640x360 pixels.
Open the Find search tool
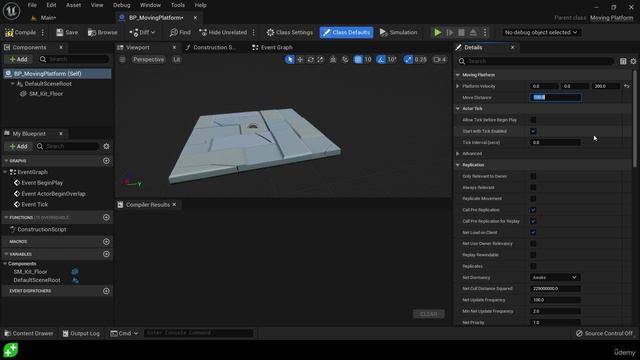(180, 32)
